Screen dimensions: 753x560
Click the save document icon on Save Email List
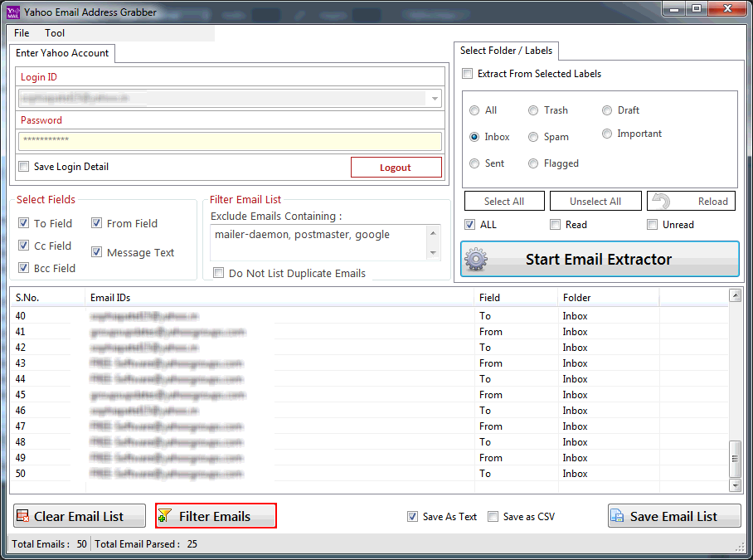pos(617,516)
